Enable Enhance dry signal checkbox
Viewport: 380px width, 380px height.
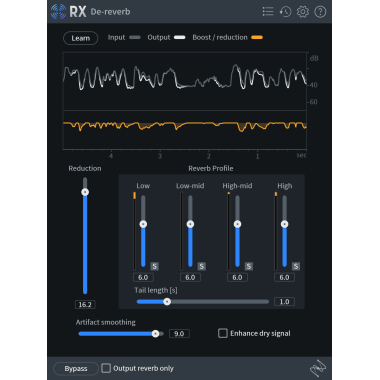[x=223, y=333]
